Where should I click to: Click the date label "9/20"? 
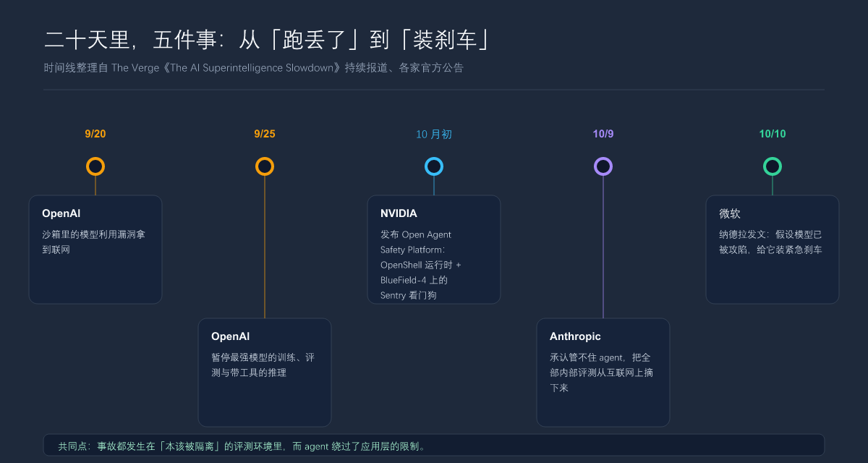click(95, 134)
